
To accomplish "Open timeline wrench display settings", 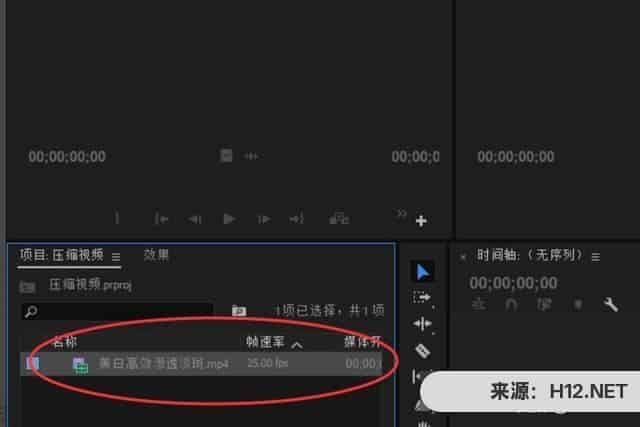I will (x=610, y=305).
